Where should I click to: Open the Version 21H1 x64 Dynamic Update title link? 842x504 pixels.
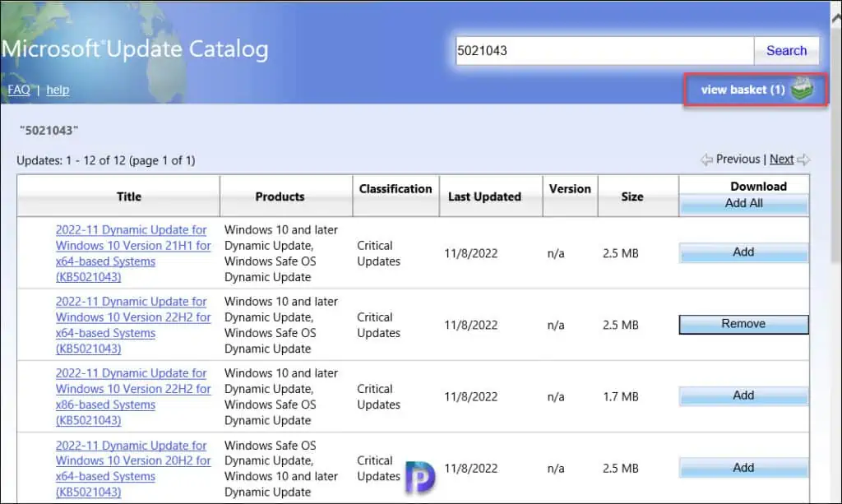point(133,253)
